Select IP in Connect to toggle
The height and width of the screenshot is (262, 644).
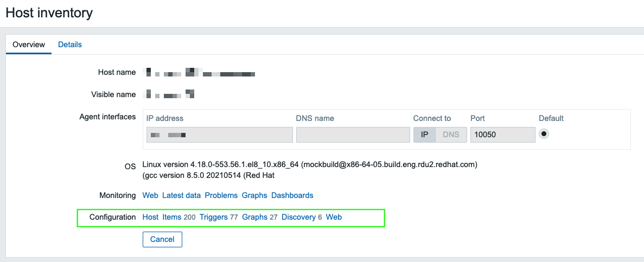click(425, 135)
